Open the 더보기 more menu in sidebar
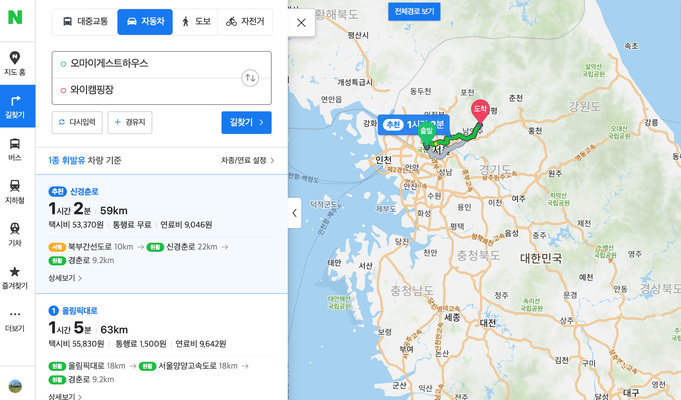This screenshot has height=400, width=681. [x=15, y=321]
